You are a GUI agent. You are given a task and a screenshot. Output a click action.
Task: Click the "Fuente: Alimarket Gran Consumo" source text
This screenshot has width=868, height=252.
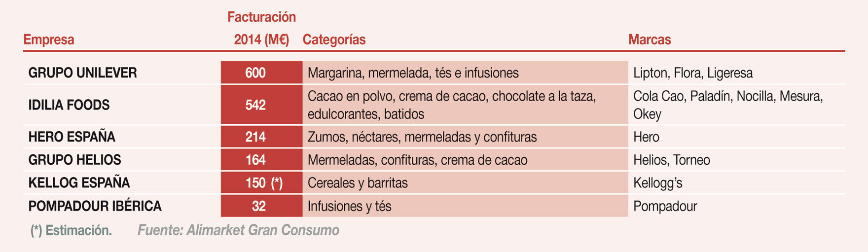coord(238,230)
